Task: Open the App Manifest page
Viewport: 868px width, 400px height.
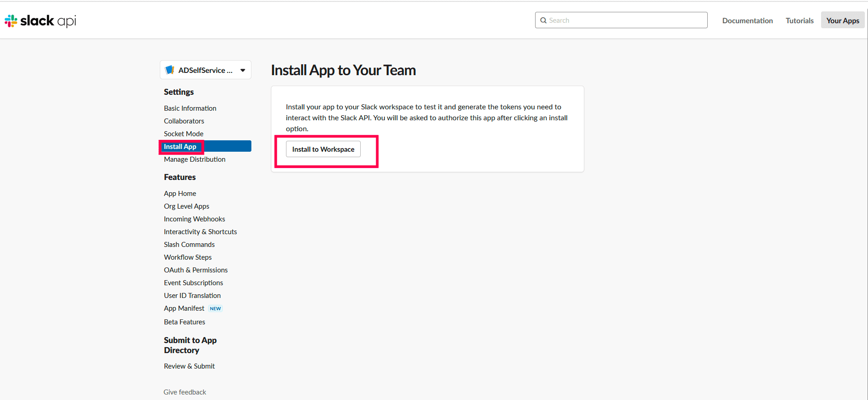Action: click(184, 308)
